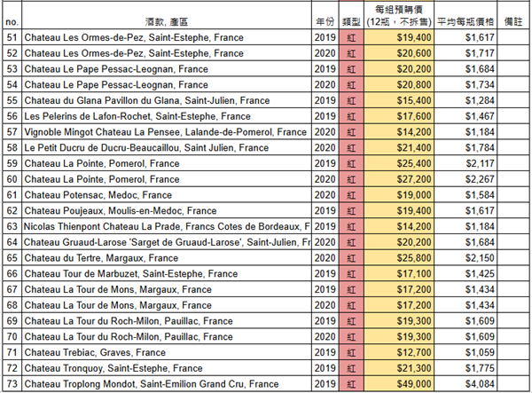Image resolution: width=532 pixels, height=393 pixels.
Task: Select the $17,100 price cell
Action: 399,273
